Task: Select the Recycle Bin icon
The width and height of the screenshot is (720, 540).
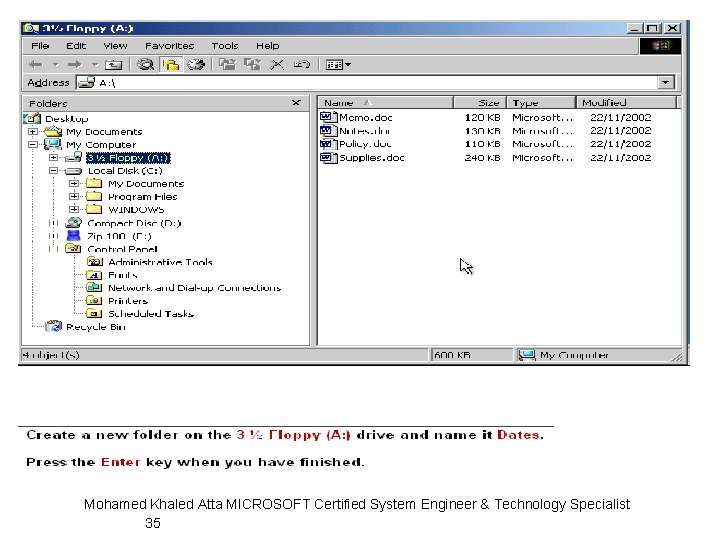Action: (53, 326)
